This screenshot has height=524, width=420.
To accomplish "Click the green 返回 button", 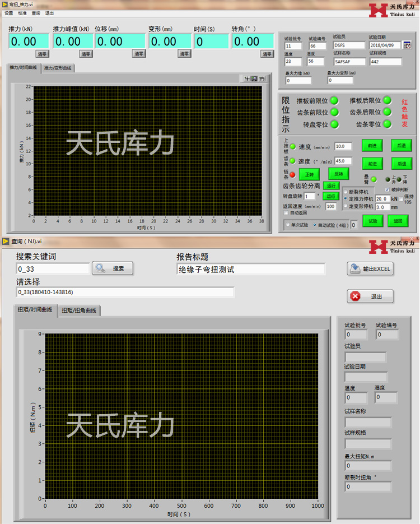I will pos(398,221).
